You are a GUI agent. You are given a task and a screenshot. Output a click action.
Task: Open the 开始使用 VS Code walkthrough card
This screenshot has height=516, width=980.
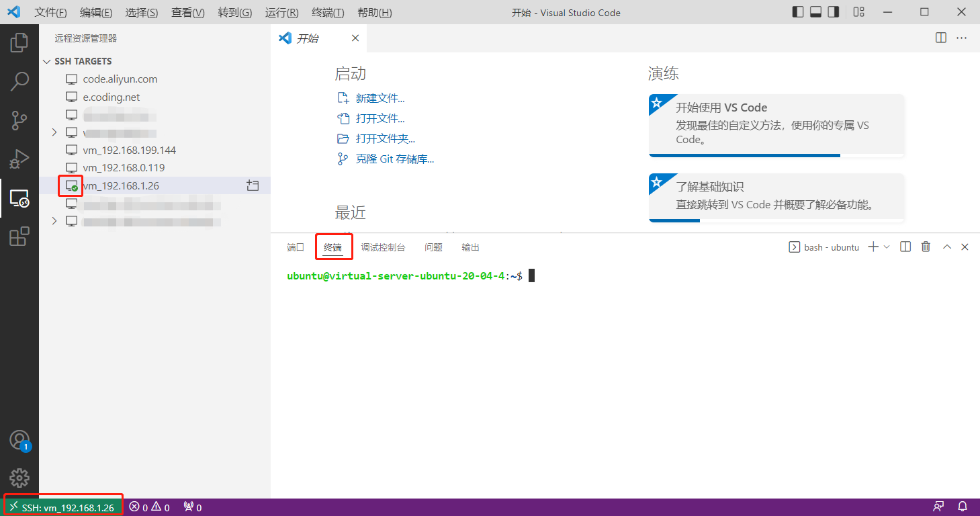(776, 125)
